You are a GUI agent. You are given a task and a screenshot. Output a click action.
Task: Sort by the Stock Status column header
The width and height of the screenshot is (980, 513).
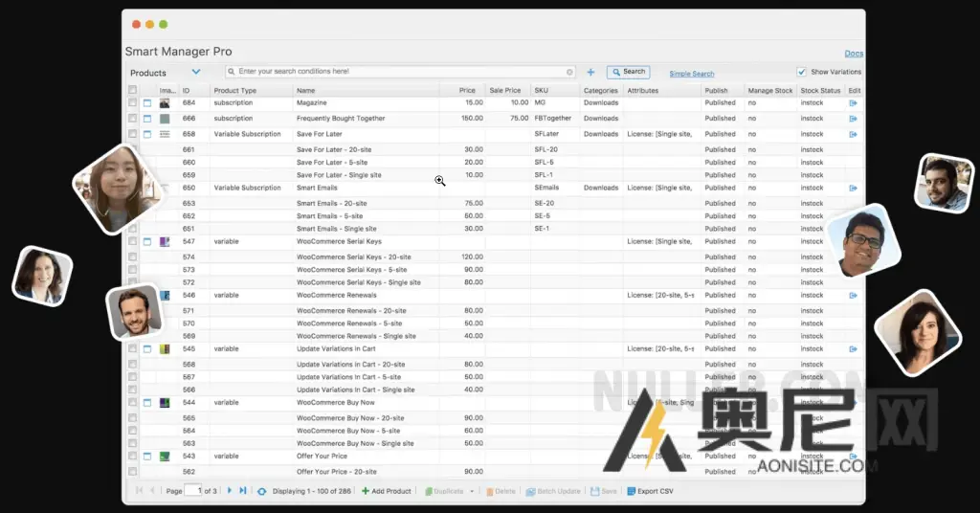pos(820,91)
